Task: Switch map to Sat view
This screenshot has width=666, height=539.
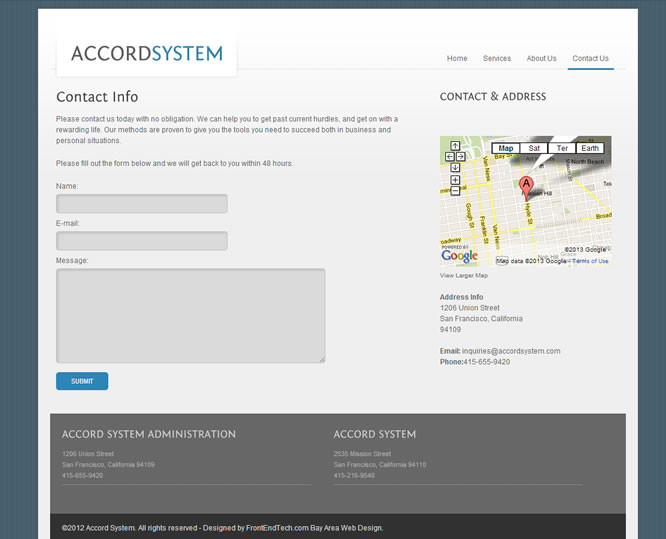Action: tap(534, 148)
